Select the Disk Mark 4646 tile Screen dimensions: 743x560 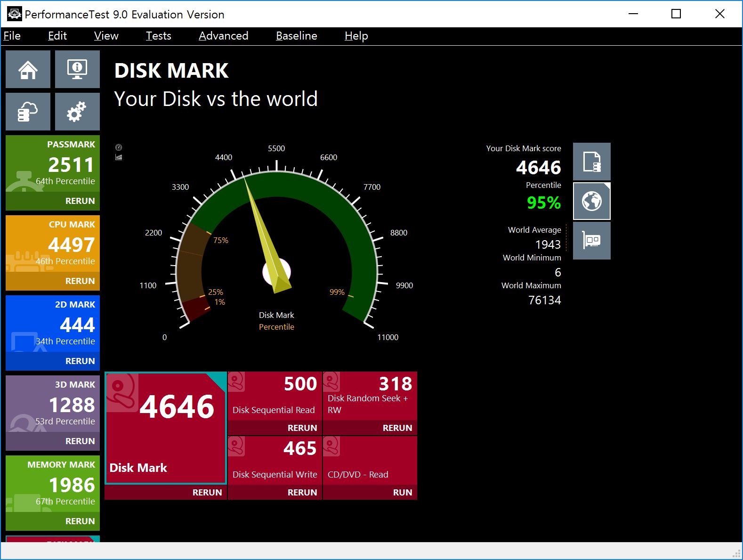point(166,428)
